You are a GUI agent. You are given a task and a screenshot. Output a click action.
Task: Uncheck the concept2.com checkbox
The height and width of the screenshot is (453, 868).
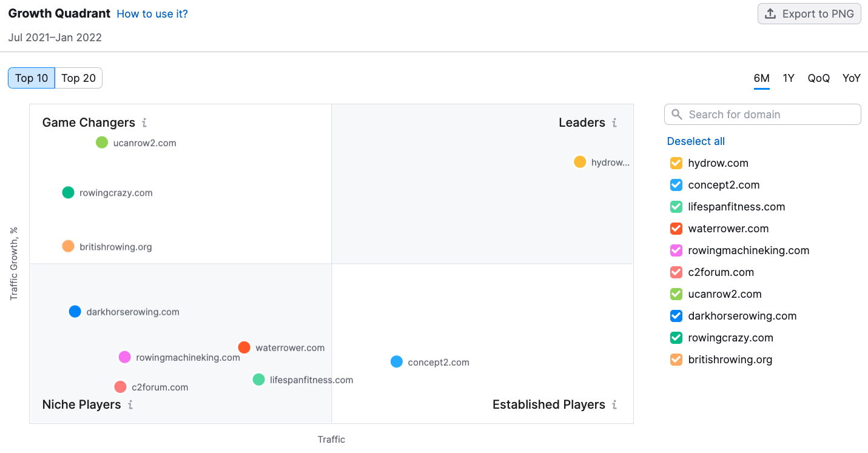676,185
